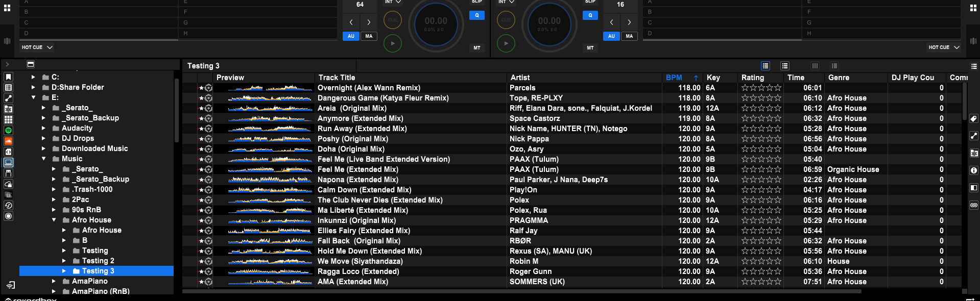Sort by Time column header
The width and height of the screenshot is (980, 301).
coord(803,78)
